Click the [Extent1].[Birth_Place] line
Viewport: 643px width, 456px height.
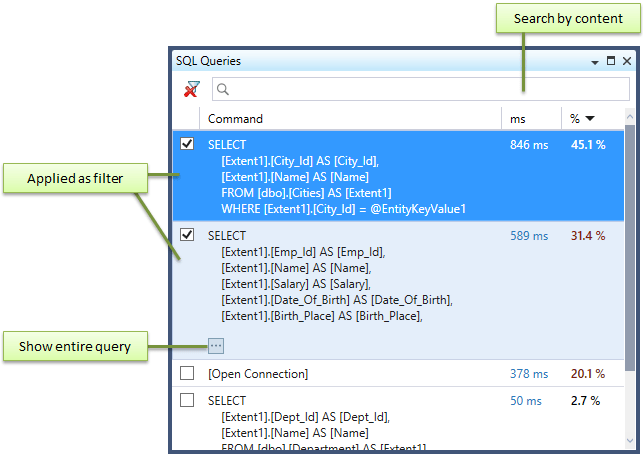tap(322, 316)
